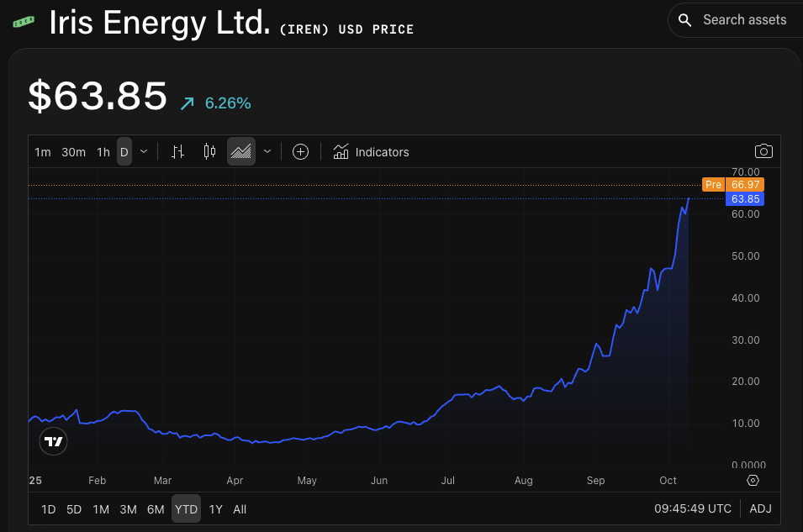The width and height of the screenshot is (803, 532).
Task: Open the Indicators menu
Action: pos(371,152)
